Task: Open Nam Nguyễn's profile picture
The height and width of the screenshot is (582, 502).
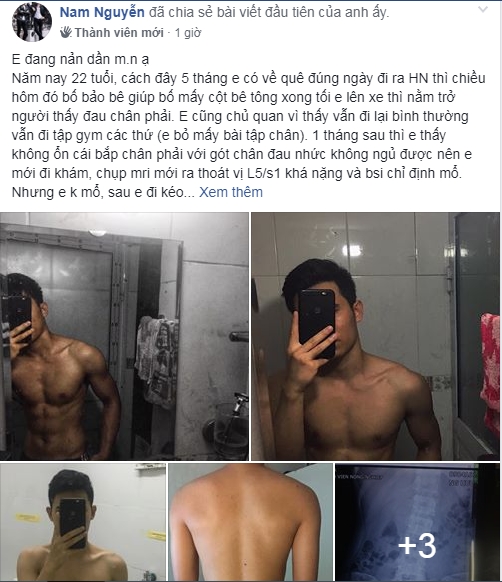Action: point(32,22)
